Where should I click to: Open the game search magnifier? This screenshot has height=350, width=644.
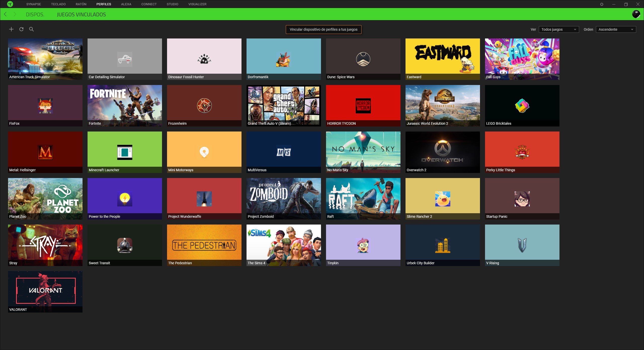click(x=31, y=29)
